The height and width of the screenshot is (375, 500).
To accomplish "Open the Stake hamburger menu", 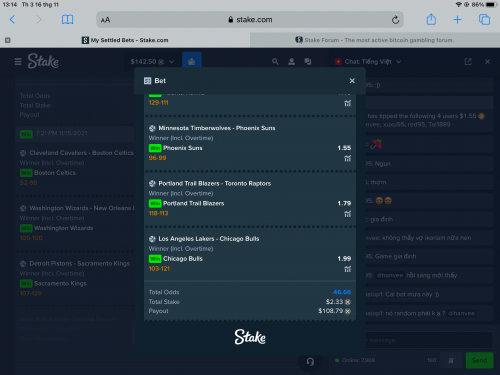I will (18, 62).
